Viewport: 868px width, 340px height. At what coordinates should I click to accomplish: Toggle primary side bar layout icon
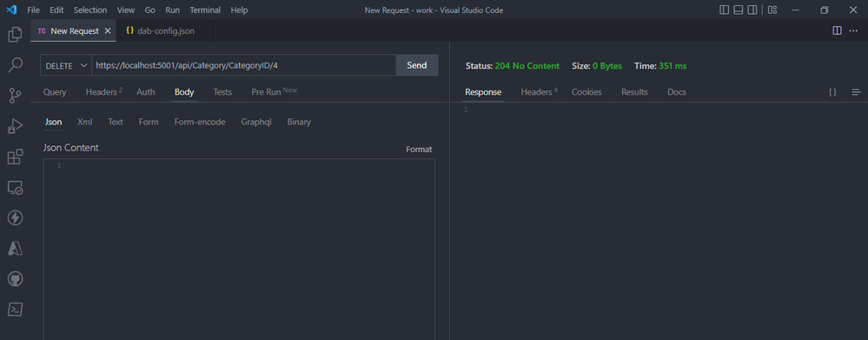[x=724, y=10]
